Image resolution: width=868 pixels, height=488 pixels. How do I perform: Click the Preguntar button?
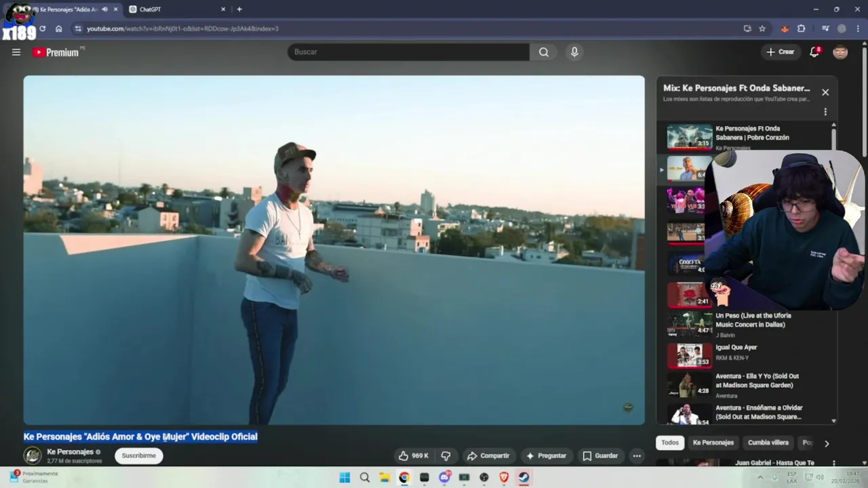tap(546, 456)
